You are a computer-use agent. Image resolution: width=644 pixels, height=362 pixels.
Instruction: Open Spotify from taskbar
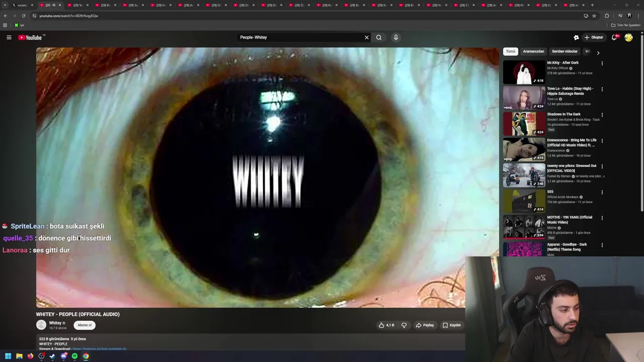(x=74, y=356)
